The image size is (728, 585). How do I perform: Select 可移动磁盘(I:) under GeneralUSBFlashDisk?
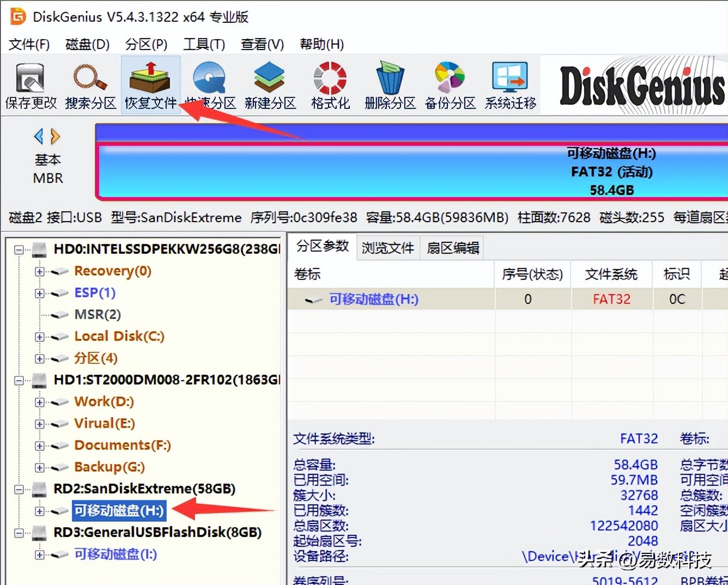point(115,554)
